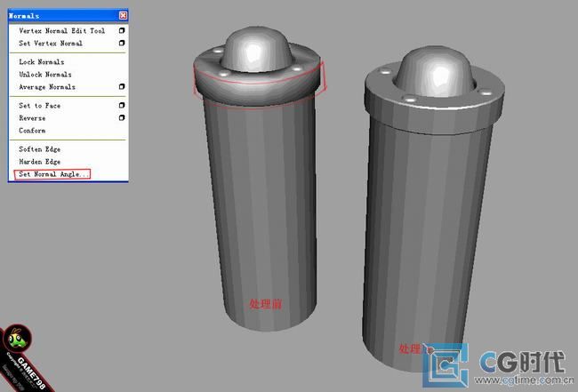Choose Set Vertex Normal

(51, 43)
